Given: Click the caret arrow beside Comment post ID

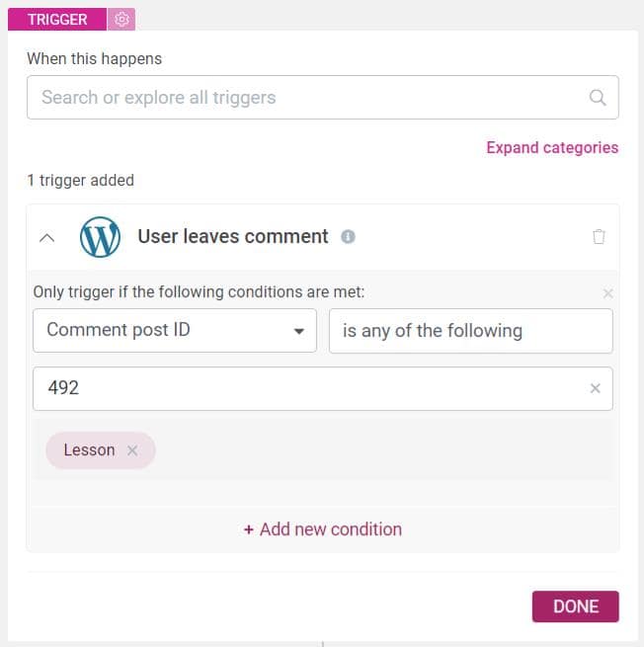Looking at the screenshot, I should (x=299, y=331).
